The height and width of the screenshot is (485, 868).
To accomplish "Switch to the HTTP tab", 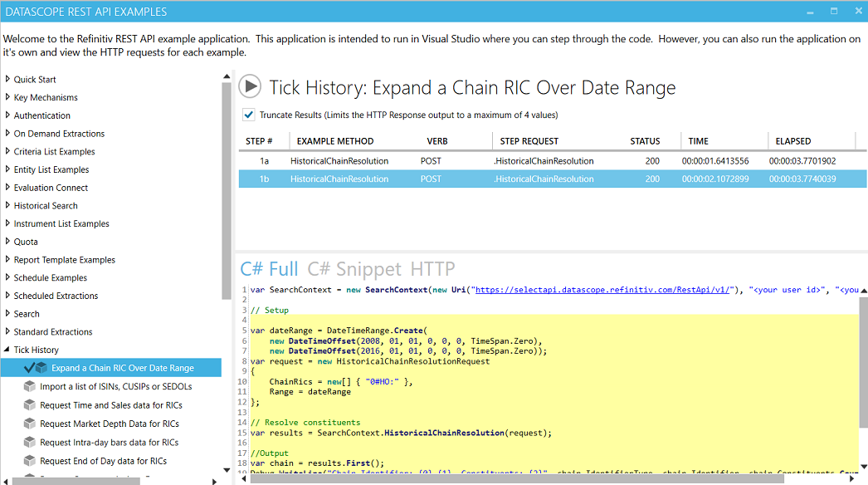I will 433,269.
